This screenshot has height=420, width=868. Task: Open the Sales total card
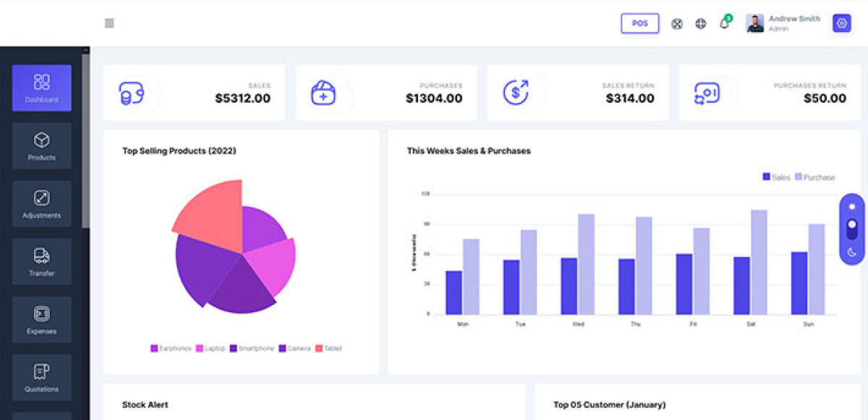click(x=194, y=93)
